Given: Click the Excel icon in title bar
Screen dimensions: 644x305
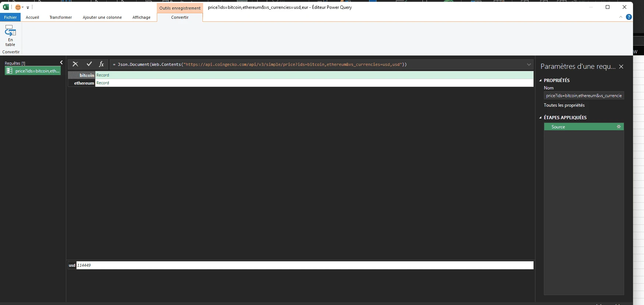Looking at the screenshot, I should 6,7.
